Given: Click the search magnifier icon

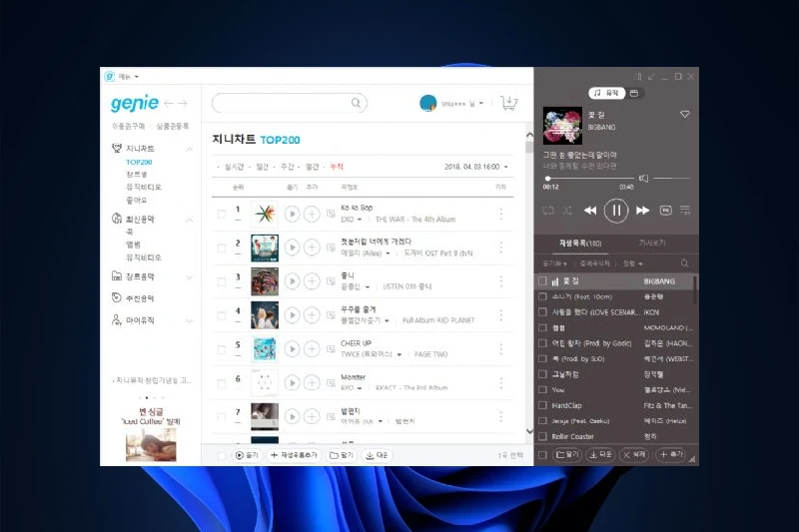Looking at the screenshot, I should point(356,103).
